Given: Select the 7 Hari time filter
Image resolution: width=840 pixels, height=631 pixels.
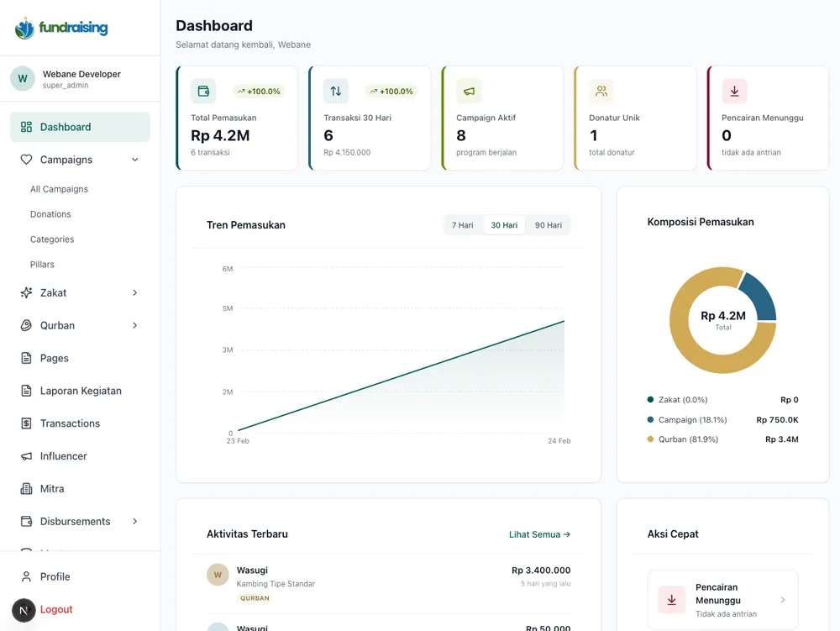Looking at the screenshot, I should [x=461, y=224].
